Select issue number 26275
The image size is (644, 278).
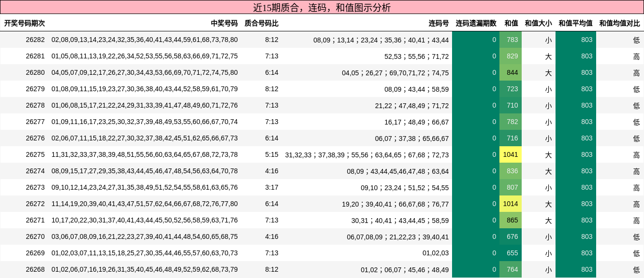point(35,154)
